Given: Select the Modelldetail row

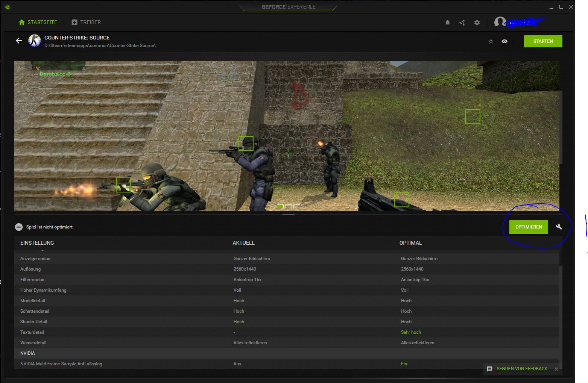Looking at the screenshot, I should click(x=287, y=301).
